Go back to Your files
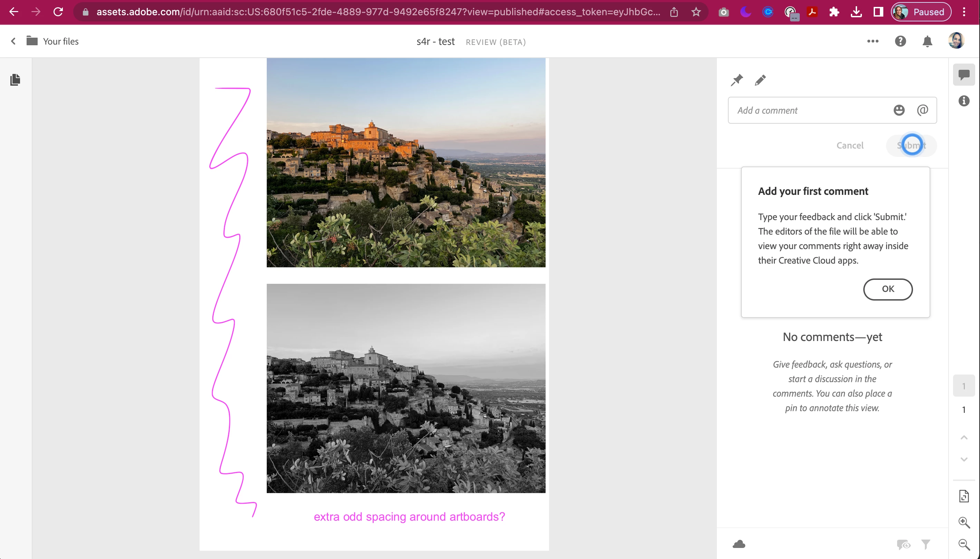 click(x=53, y=41)
